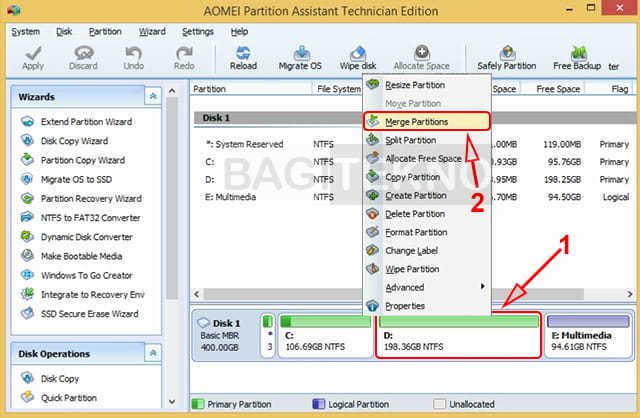Screen dimensions: 640x418
Task: Open the Wizard menu
Action: tap(152, 31)
